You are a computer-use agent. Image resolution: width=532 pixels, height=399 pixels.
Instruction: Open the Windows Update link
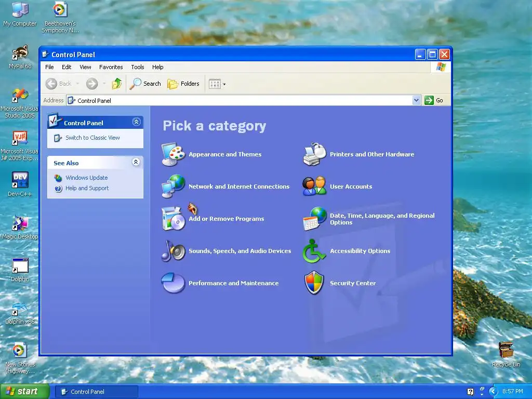pos(87,178)
